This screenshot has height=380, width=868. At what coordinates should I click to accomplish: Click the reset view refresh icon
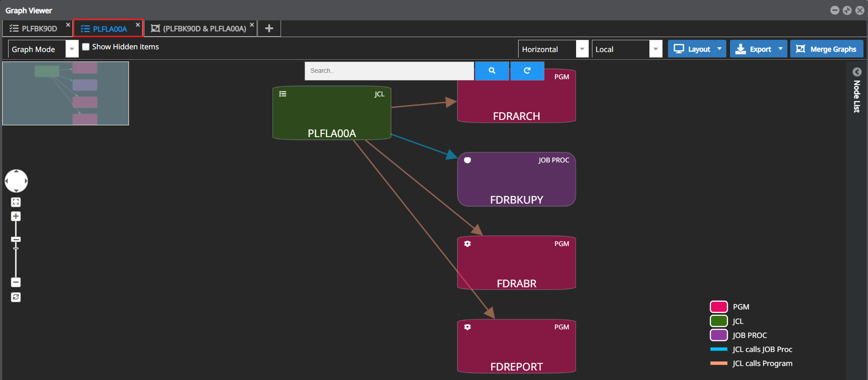(16, 297)
